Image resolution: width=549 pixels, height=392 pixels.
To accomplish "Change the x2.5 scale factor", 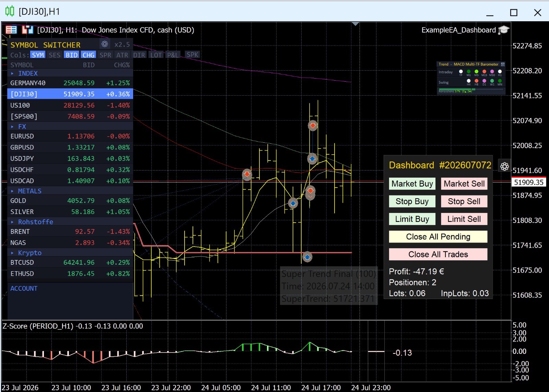I will tap(122, 45).
